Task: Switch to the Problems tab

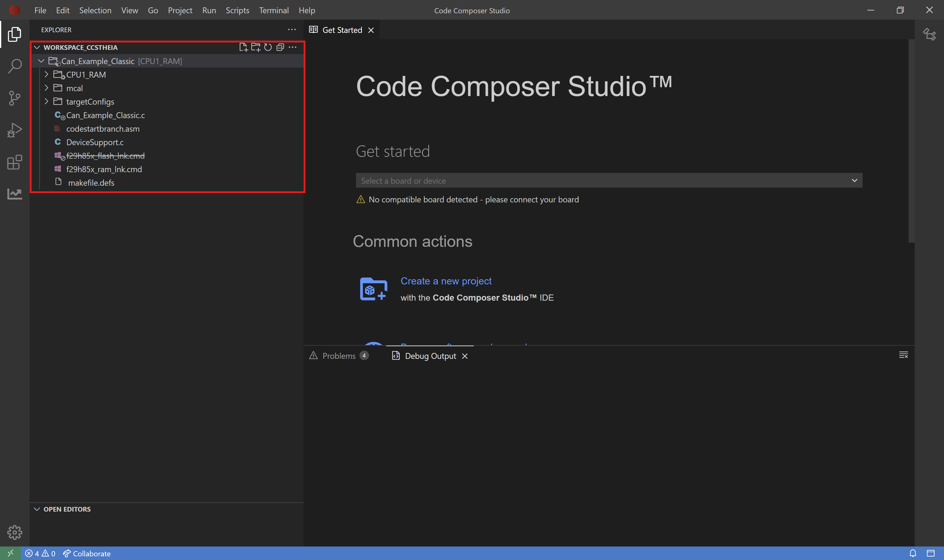Action: click(339, 356)
